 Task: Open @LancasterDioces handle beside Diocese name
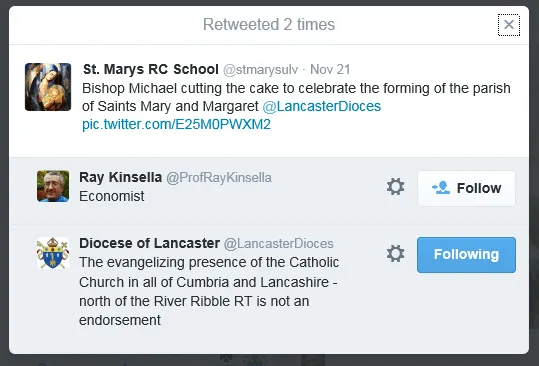(x=278, y=244)
